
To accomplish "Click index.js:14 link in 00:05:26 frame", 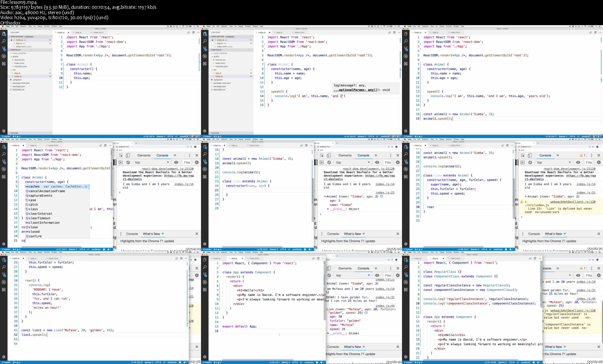I will point(385,184).
